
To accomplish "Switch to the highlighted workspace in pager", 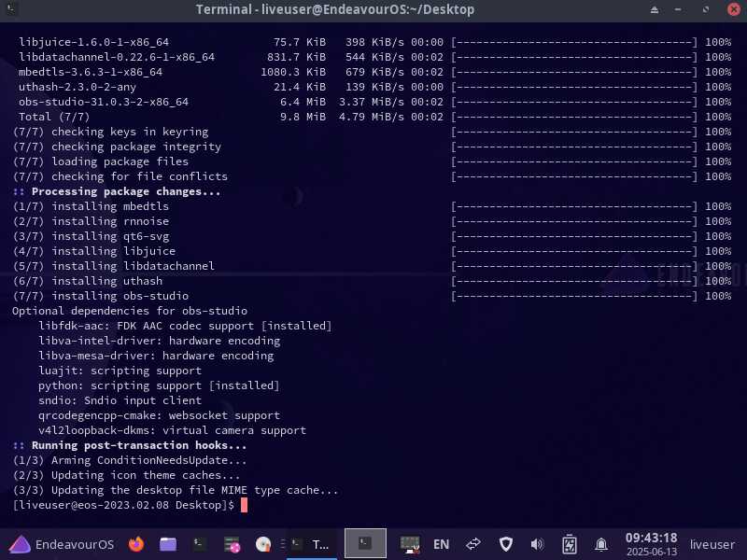I will pos(365,543).
